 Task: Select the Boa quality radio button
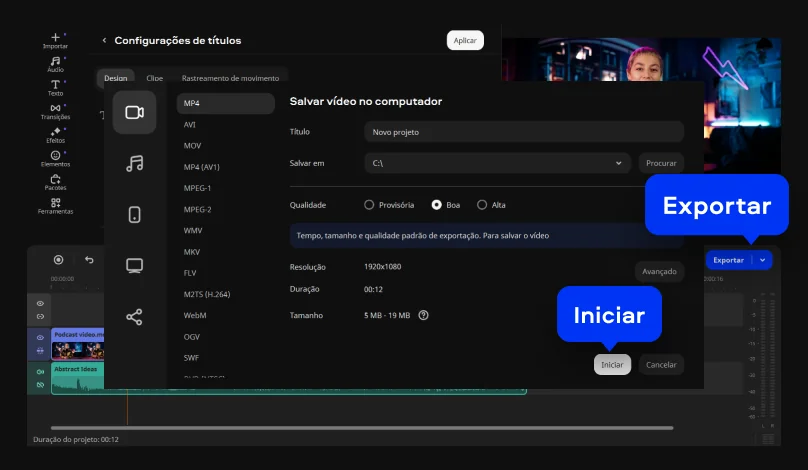pos(436,205)
